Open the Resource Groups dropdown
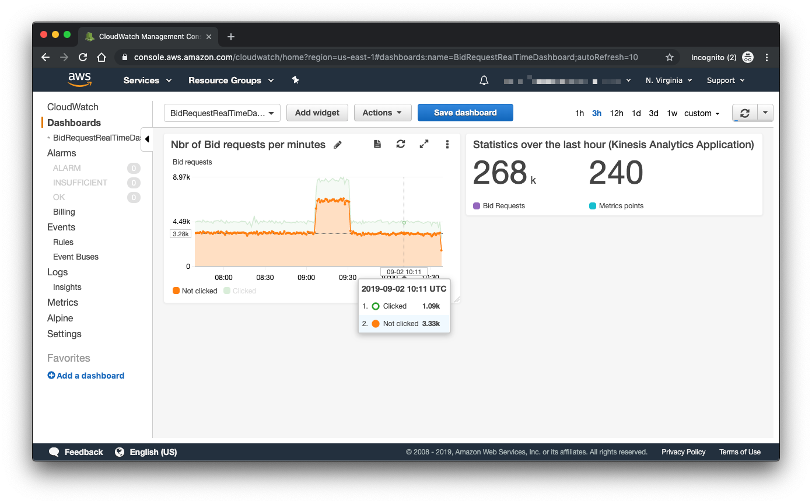Viewport: 812px width, 504px height. tap(231, 80)
